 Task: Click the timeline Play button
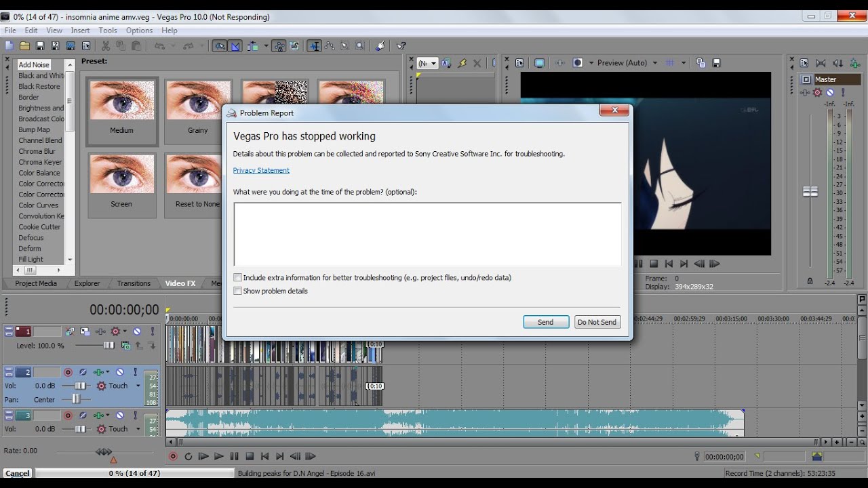click(x=218, y=457)
